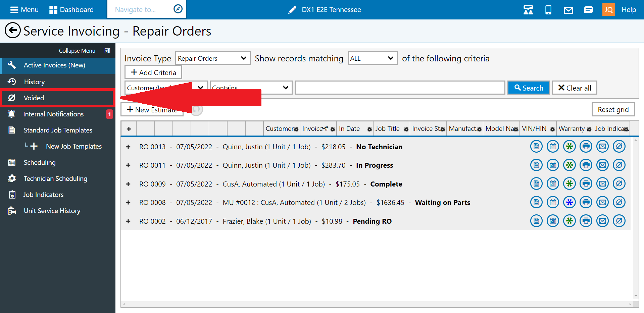Click the presenter screen icon in top bar
The height and width of the screenshot is (313, 644).
click(x=528, y=10)
